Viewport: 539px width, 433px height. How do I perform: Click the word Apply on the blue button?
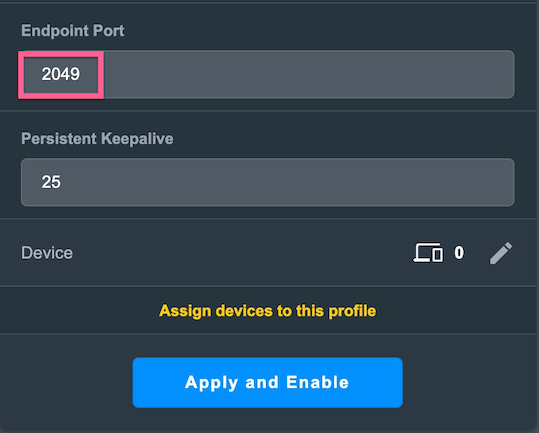click(211, 383)
